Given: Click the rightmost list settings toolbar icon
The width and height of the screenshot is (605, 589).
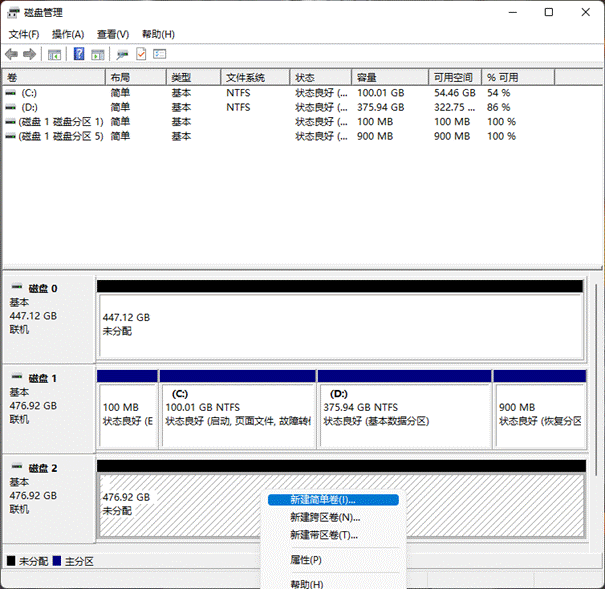Looking at the screenshot, I should 159,54.
